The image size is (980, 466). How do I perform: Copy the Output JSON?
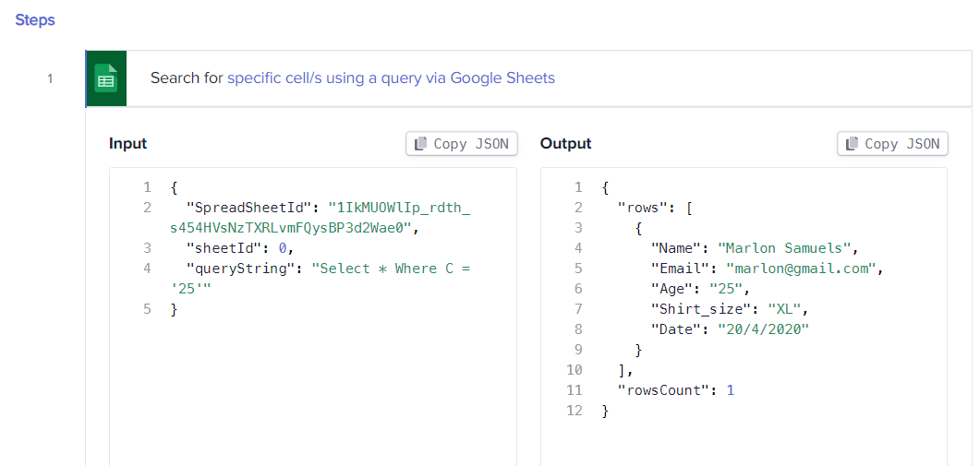[892, 144]
